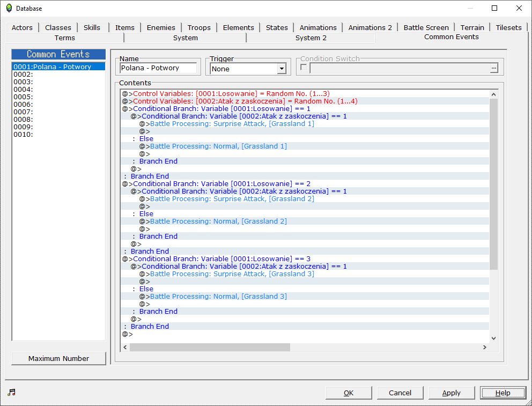Select the System tab

pos(185,38)
